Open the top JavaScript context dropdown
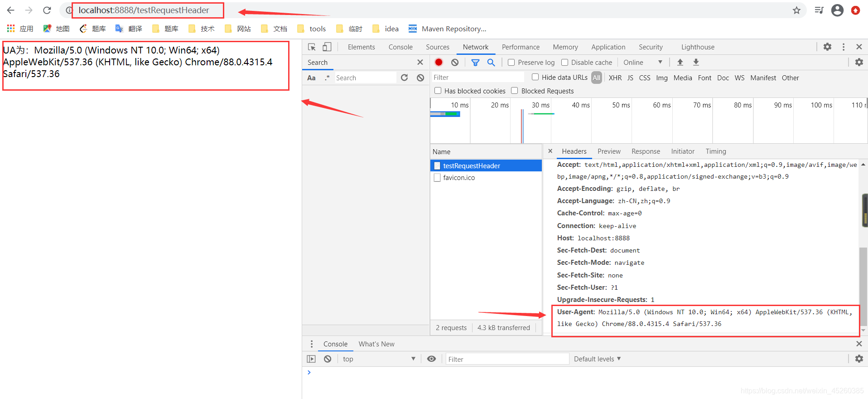 379,359
